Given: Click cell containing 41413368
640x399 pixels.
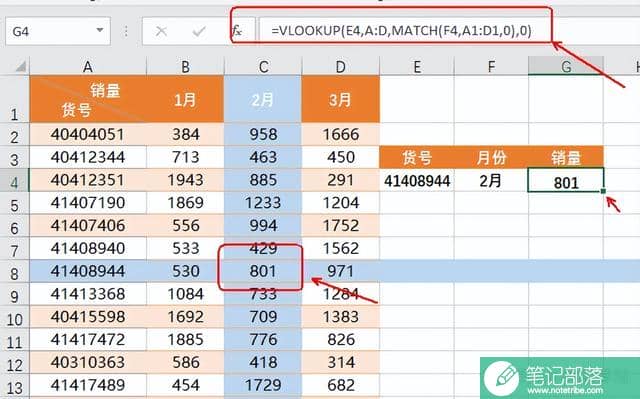Looking at the screenshot, I should tap(88, 294).
